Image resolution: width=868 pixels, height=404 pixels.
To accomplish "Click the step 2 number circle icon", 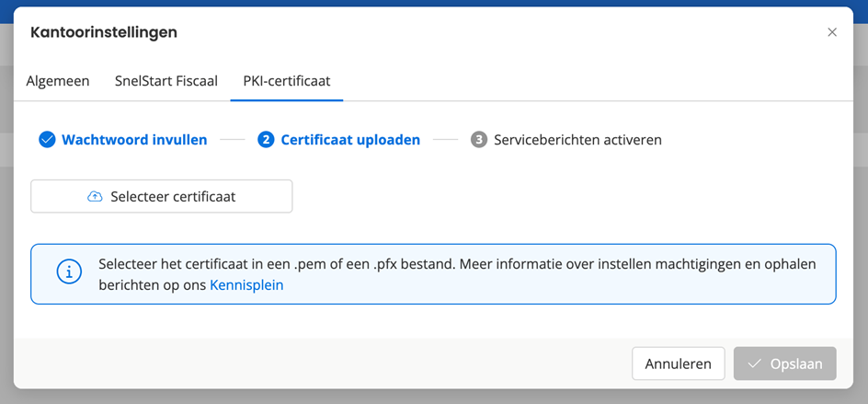I will coord(267,140).
